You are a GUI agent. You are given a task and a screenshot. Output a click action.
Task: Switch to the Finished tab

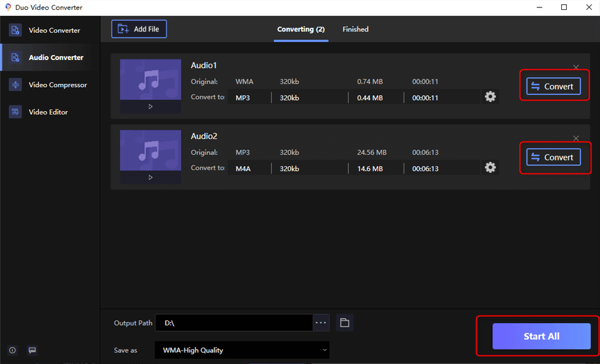tap(355, 29)
